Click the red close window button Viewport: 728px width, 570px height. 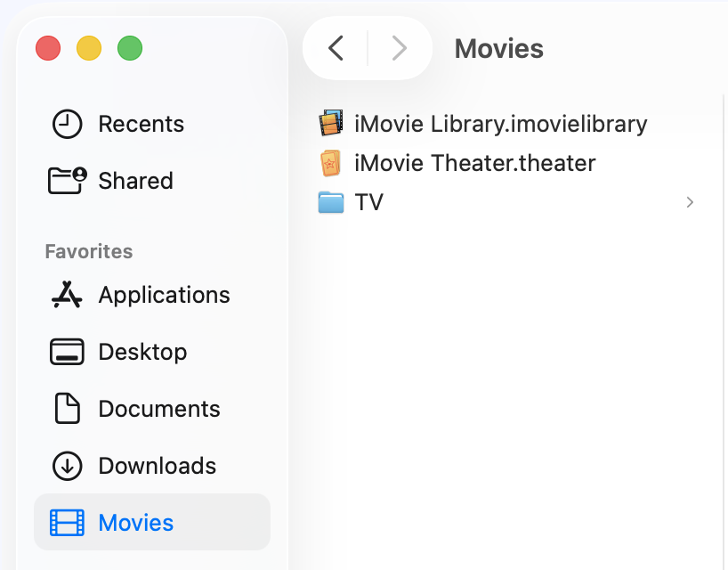tap(48, 48)
